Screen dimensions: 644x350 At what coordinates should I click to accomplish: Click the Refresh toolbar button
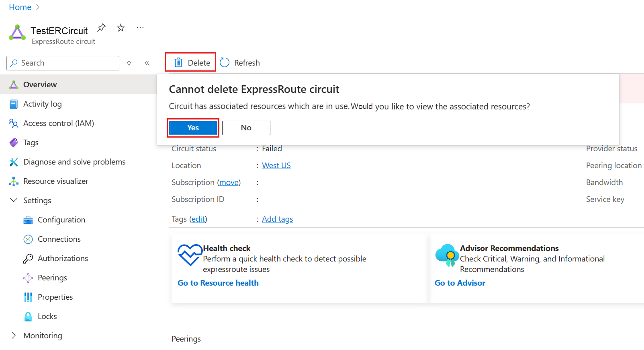(x=240, y=63)
